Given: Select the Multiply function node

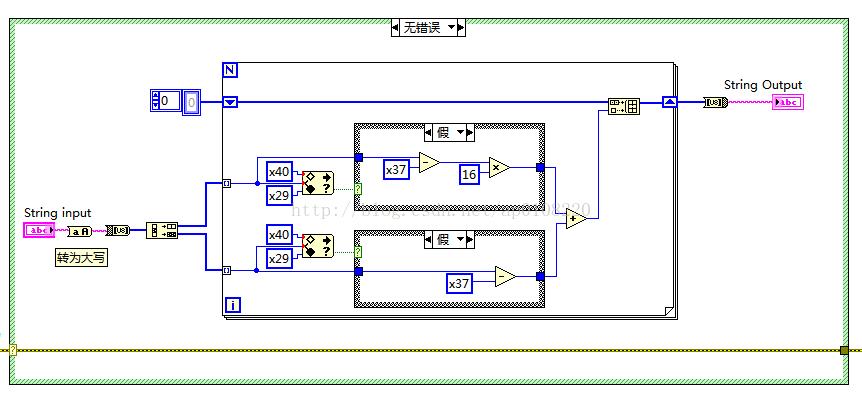Looking at the screenshot, I should click(x=499, y=168).
